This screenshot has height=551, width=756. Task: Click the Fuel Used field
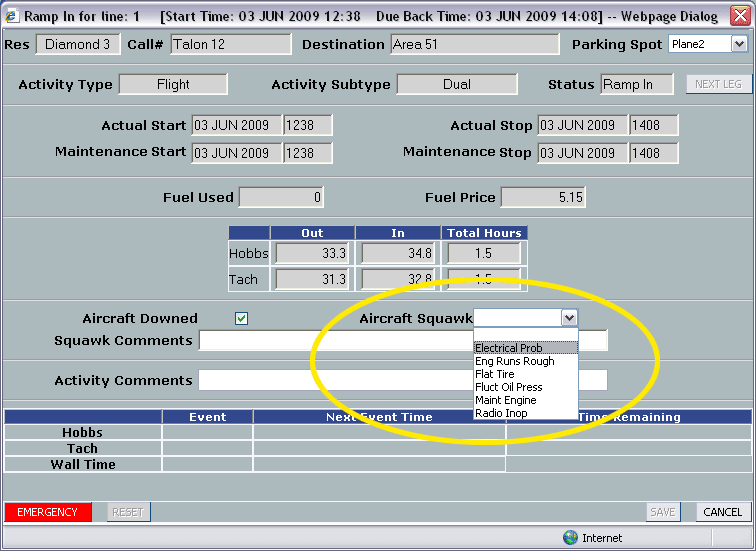pyautogui.click(x=282, y=197)
